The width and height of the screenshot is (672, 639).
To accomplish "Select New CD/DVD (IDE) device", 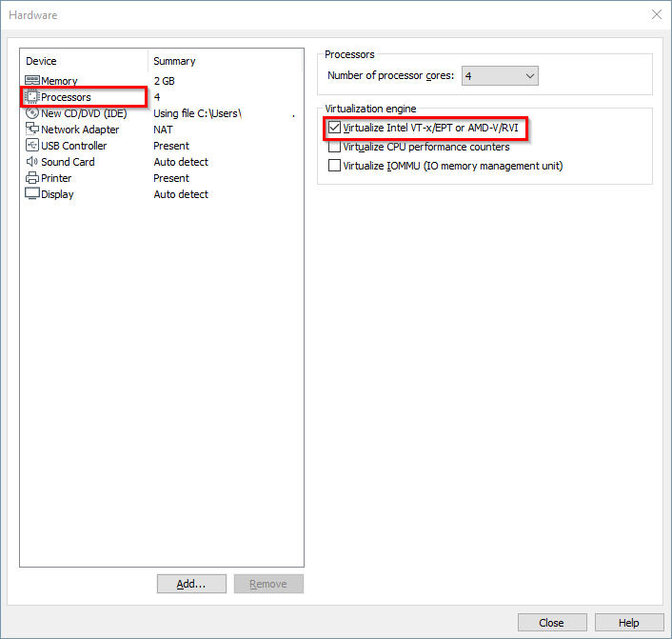I will tap(84, 113).
